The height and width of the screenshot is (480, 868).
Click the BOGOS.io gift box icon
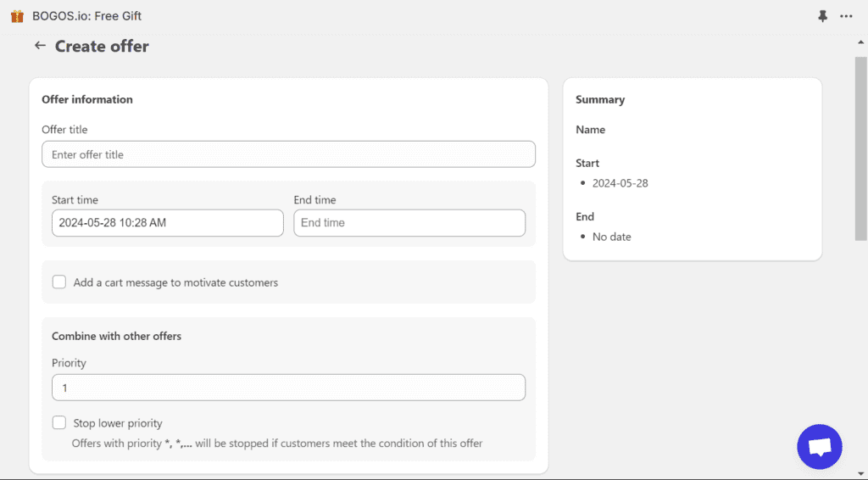[17, 16]
